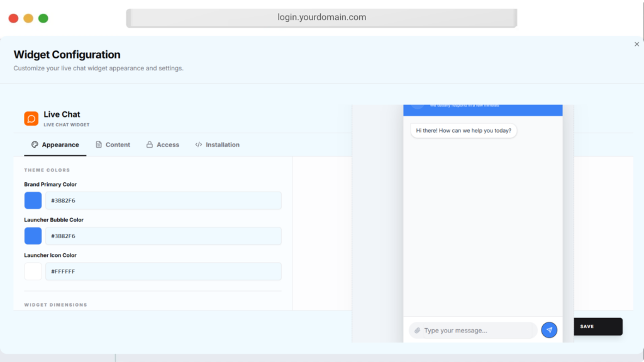This screenshot has width=644, height=362.
Task: Click the paperclip attachment icon in chat preview
Action: coord(417,331)
